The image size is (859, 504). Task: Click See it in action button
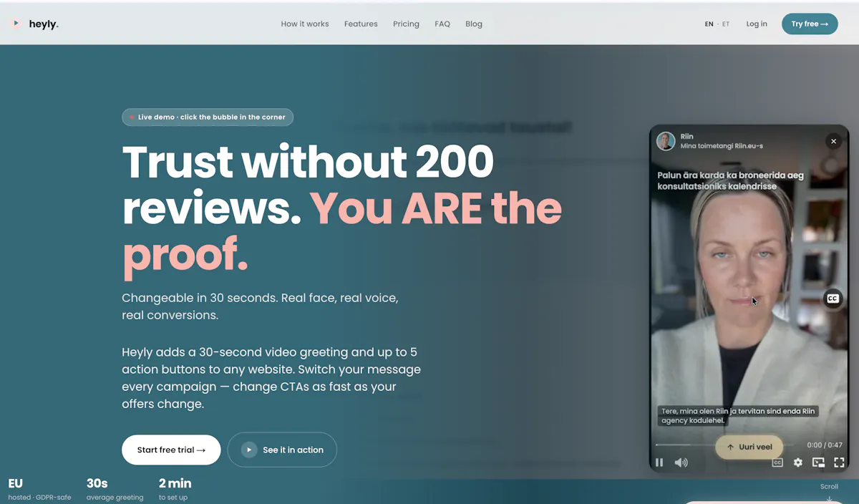282,450
